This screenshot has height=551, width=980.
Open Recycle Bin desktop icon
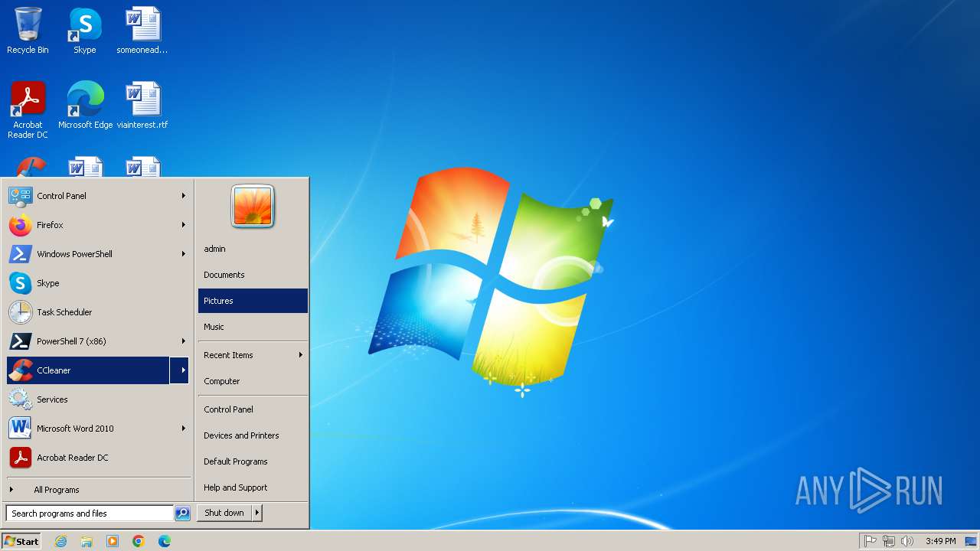tap(28, 31)
